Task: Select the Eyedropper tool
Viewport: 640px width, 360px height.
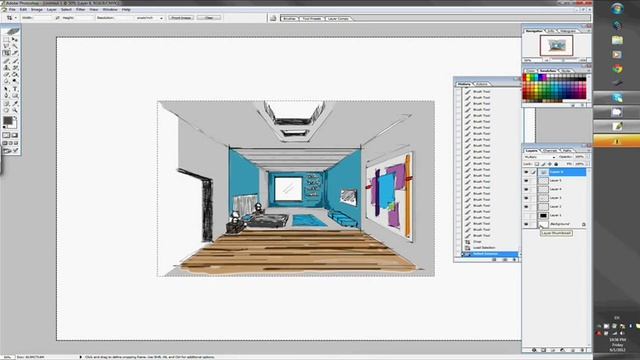Action: (x=14, y=103)
